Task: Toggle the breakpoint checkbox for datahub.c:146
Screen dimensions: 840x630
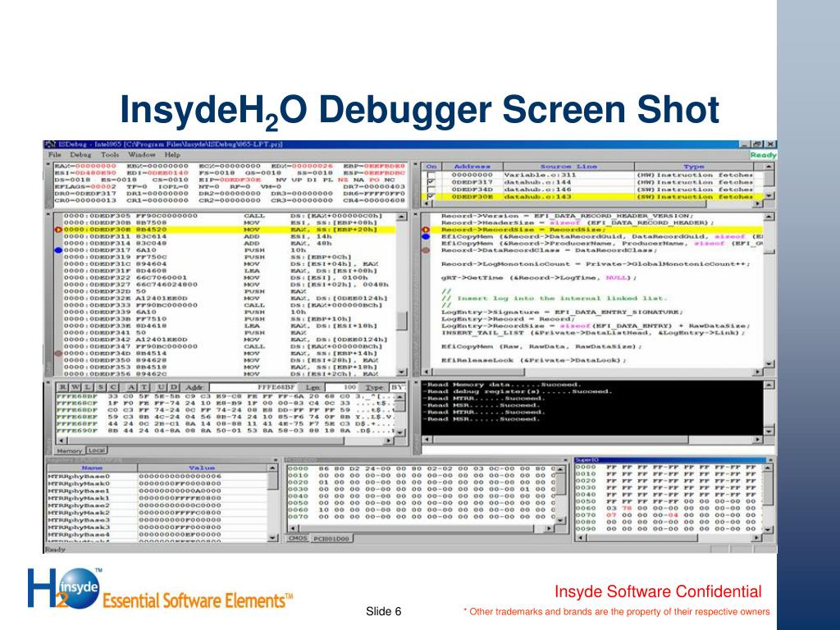Action: tap(431, 189)
